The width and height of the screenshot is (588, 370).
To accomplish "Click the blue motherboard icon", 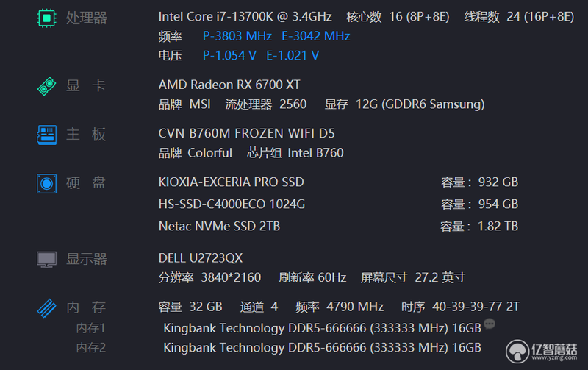I will click(x=46, y=135).
